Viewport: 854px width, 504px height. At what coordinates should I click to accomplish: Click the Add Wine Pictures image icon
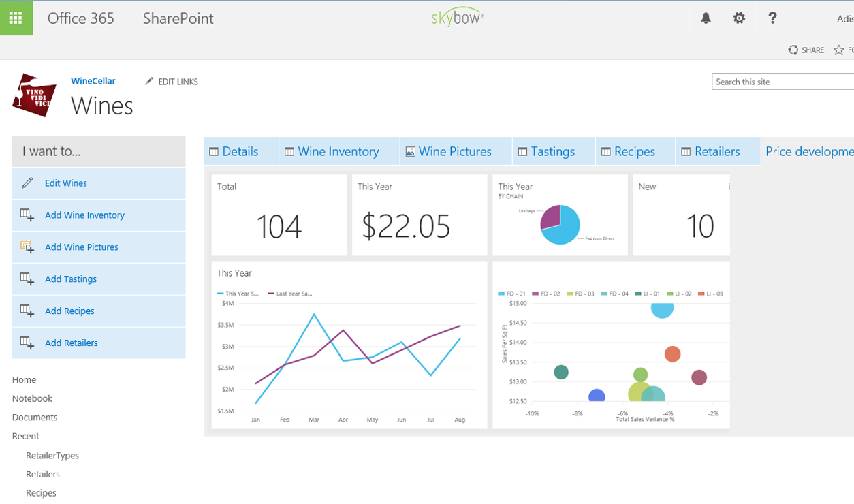27,247
